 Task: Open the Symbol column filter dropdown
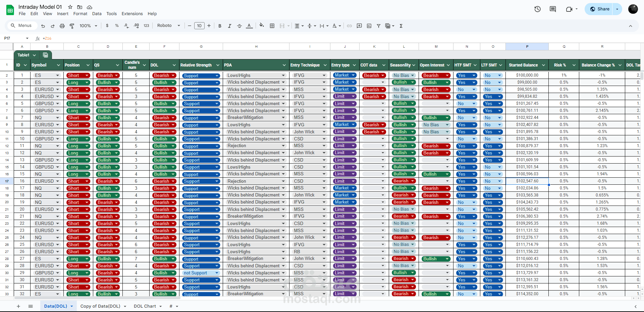(x=58, y=65)
